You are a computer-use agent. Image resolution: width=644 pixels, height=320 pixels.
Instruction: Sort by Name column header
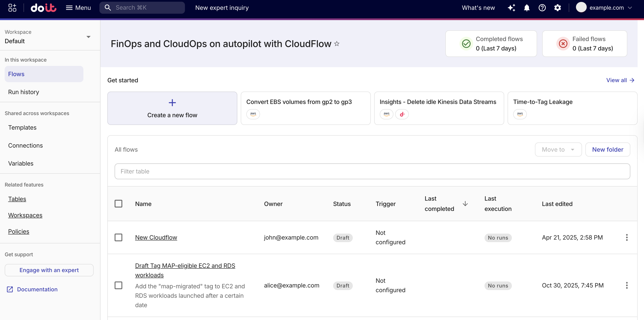tap(143, 204)
